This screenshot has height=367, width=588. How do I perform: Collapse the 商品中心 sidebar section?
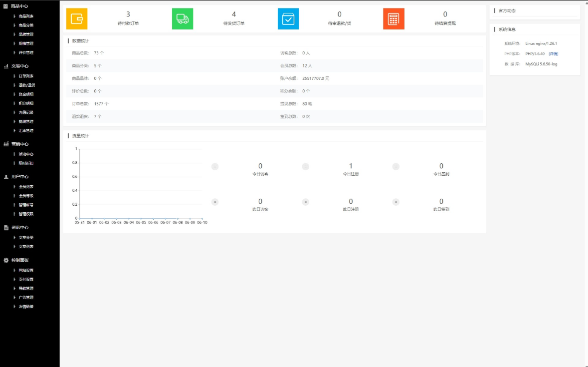click(19, 6)
